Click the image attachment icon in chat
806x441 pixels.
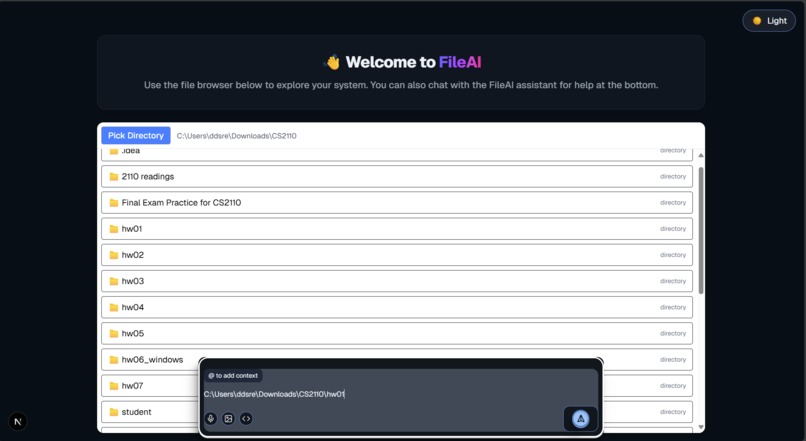(228, 418)
